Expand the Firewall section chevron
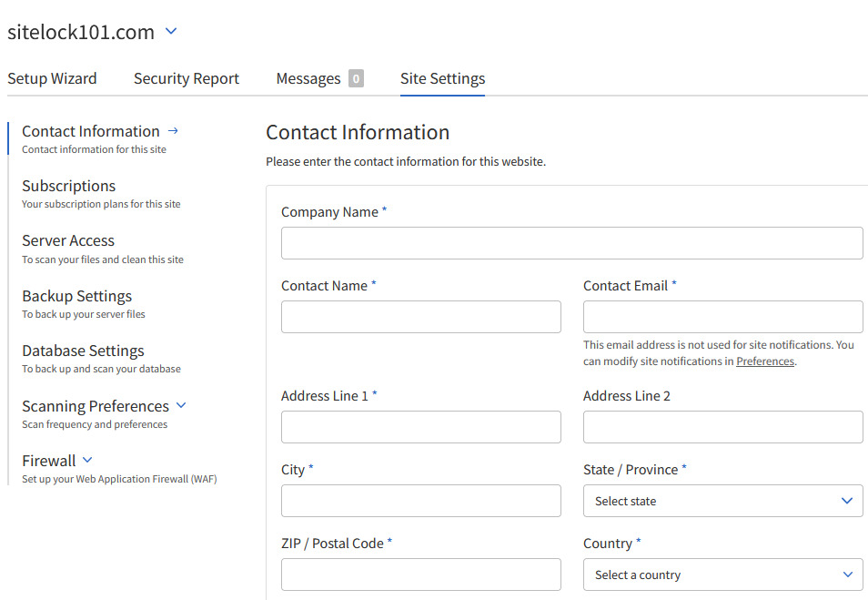 (87, 460)
